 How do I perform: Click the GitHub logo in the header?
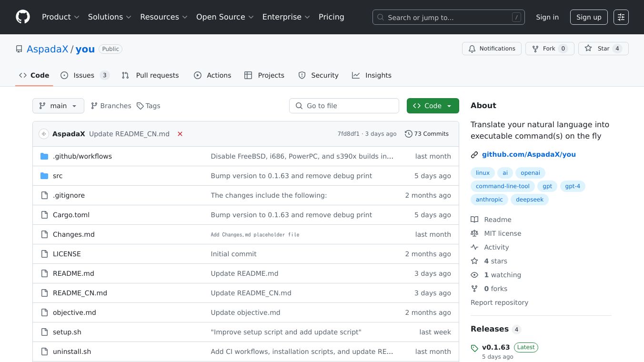click(x=22, y=17)
